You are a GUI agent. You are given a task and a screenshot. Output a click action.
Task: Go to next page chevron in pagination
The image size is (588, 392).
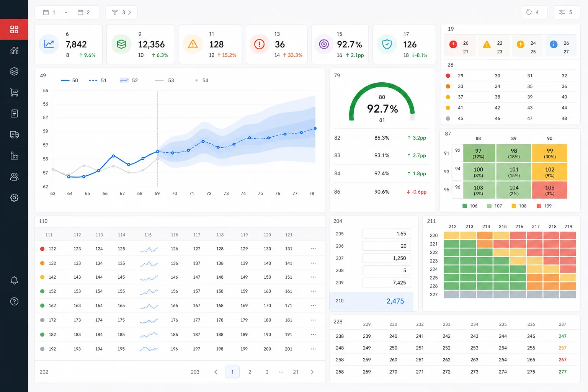tap(312, 372)
